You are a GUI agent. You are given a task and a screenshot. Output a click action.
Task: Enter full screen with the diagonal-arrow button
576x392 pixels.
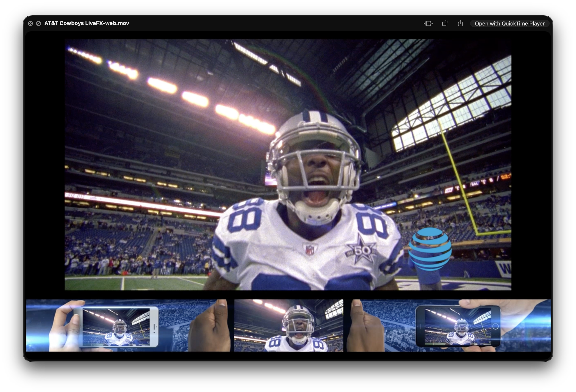point(38,23)
